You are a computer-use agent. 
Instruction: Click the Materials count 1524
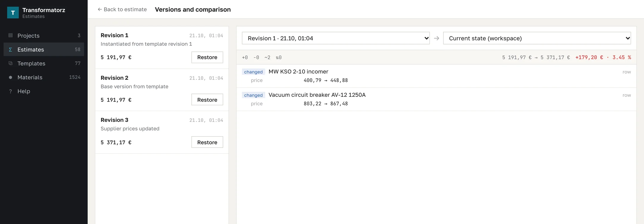coord(75,77)
